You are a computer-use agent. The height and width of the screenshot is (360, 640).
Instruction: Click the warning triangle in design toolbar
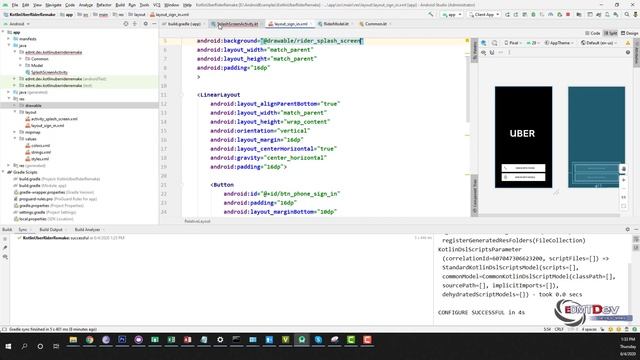[x=628, y=43]
